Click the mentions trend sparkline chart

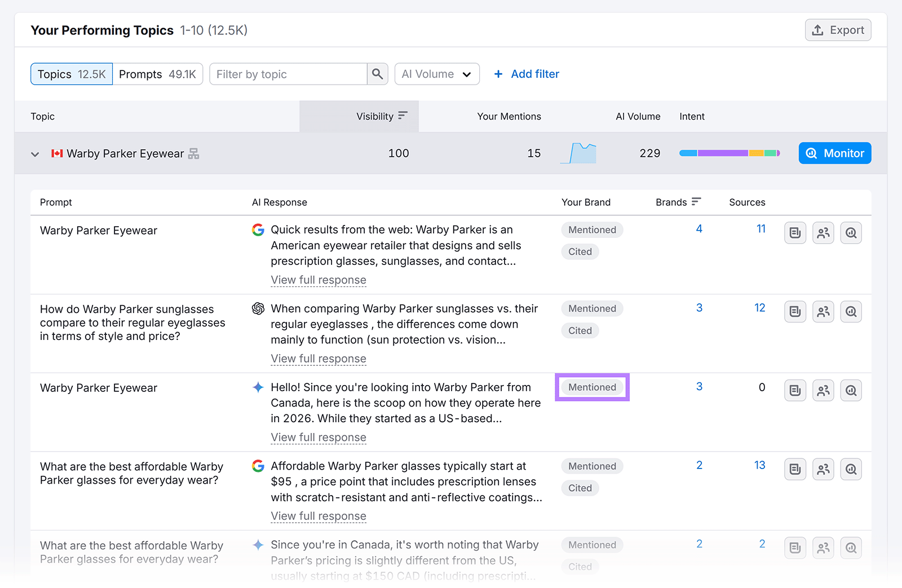(x=578, y=153)
